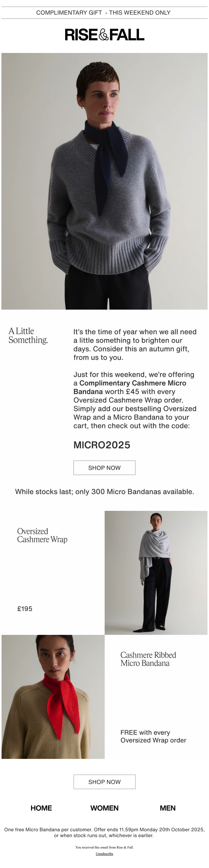
Task: Open the red Micro Bandana product photo
Action: pyautogui.click(x=53, y=697)
